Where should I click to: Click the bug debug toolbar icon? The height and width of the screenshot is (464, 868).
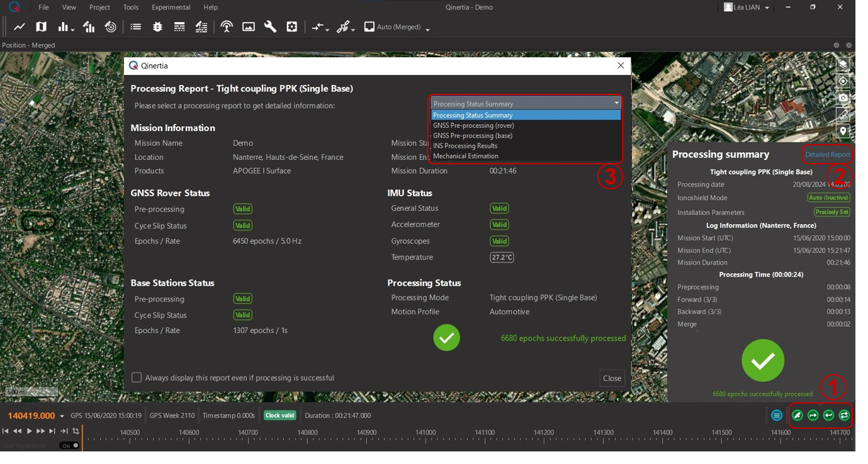pos(157,27)
